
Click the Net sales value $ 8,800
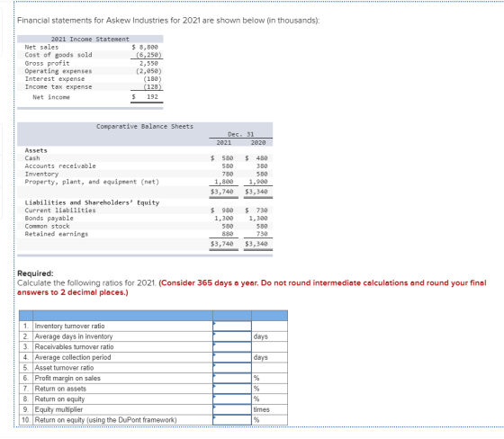point(145,47)
